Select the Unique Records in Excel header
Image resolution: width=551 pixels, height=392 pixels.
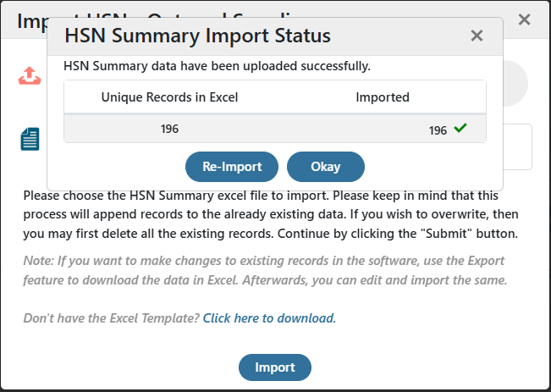click(169, 97)
